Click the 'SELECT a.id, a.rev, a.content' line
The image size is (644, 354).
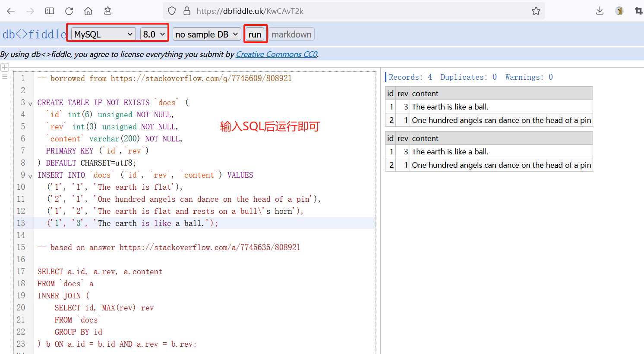pyautogui.click(x=100, y=272)
